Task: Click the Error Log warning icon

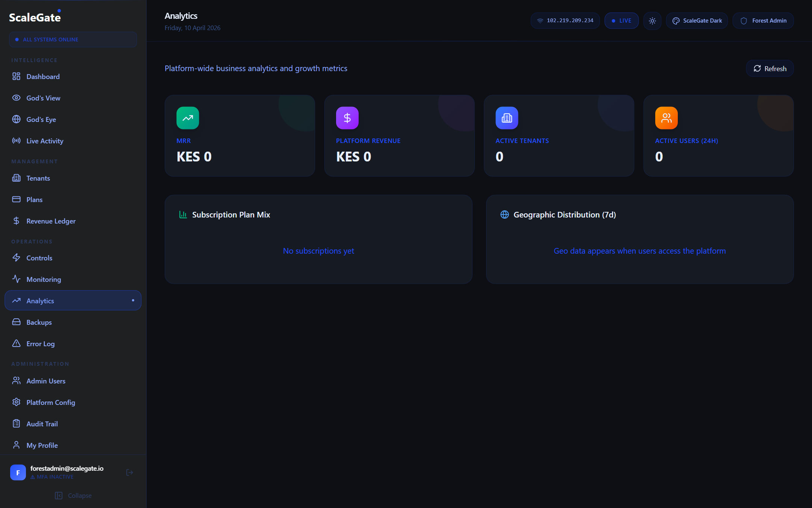Action: [x=17, y=344]
